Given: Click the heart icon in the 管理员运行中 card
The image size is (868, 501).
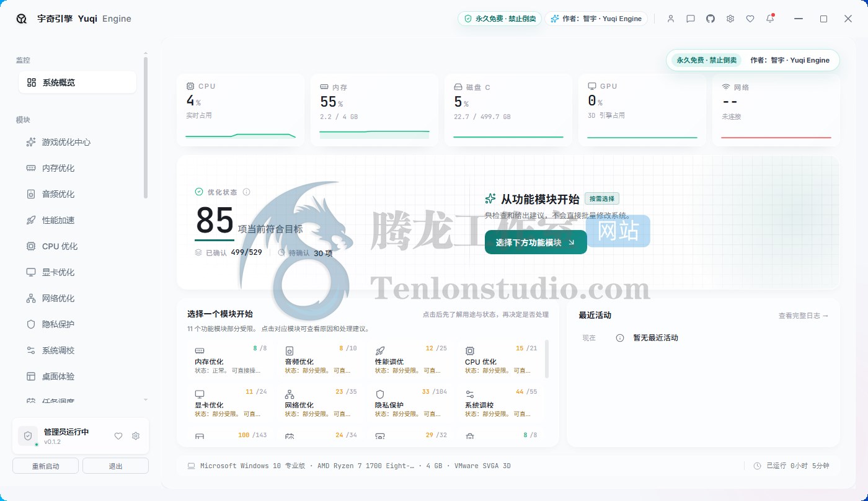Looking at the screenshot, I should (x=118, y=436).
